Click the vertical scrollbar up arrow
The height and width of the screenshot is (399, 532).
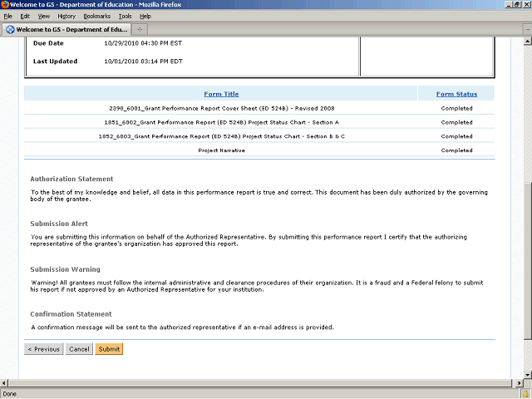(x=527, y=42)
